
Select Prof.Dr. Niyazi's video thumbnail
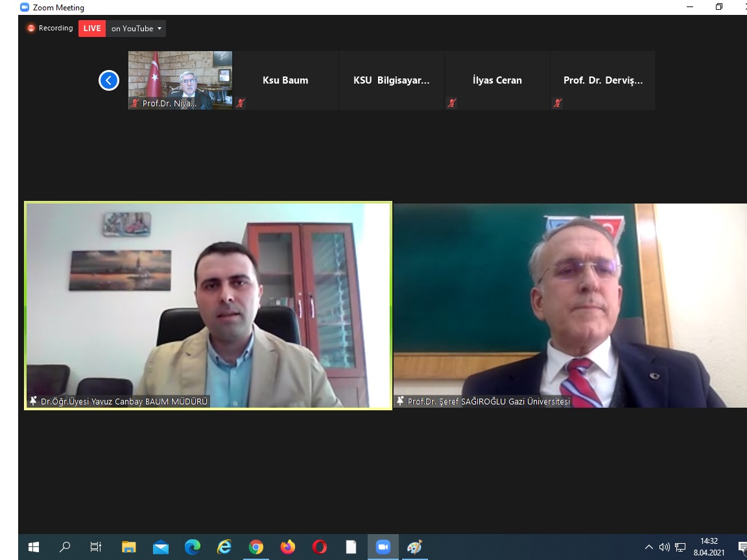coord(180,80)
